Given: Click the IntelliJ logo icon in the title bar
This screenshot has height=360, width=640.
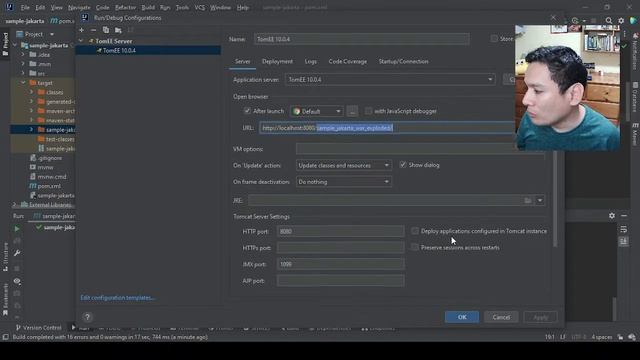Looking at the screenshot, I should 9,7.
